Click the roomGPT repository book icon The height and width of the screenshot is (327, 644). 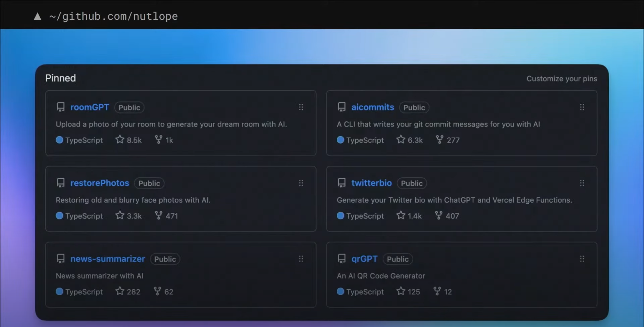(60, 107)
